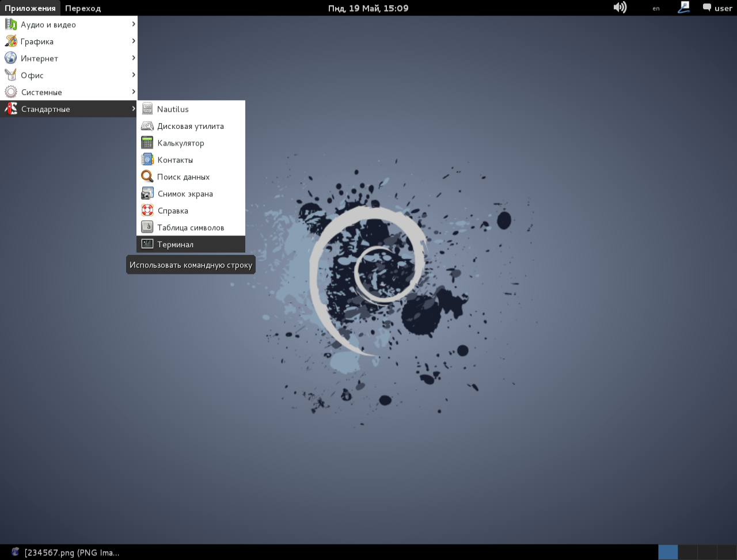Screen dimensions: 737x560
Task: Open Nautilus file manager entry
Action: 191,109
